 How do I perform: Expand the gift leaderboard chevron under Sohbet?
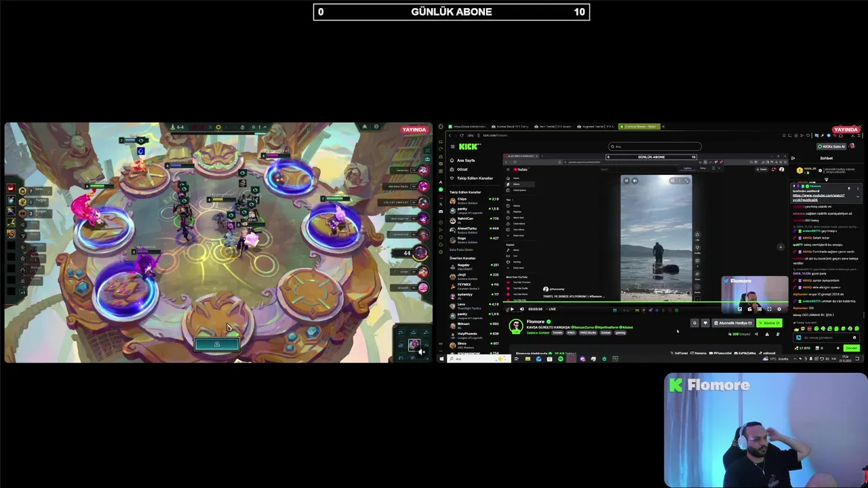coord(826,180)
